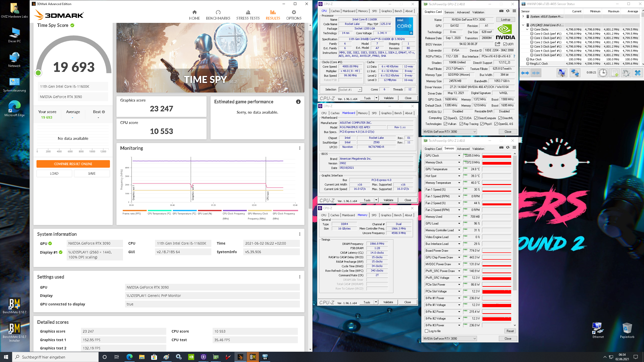Open the GPU Clock sensor dropdown in GPU-Z
644x362 pixels.
click(x=459, y=156)
